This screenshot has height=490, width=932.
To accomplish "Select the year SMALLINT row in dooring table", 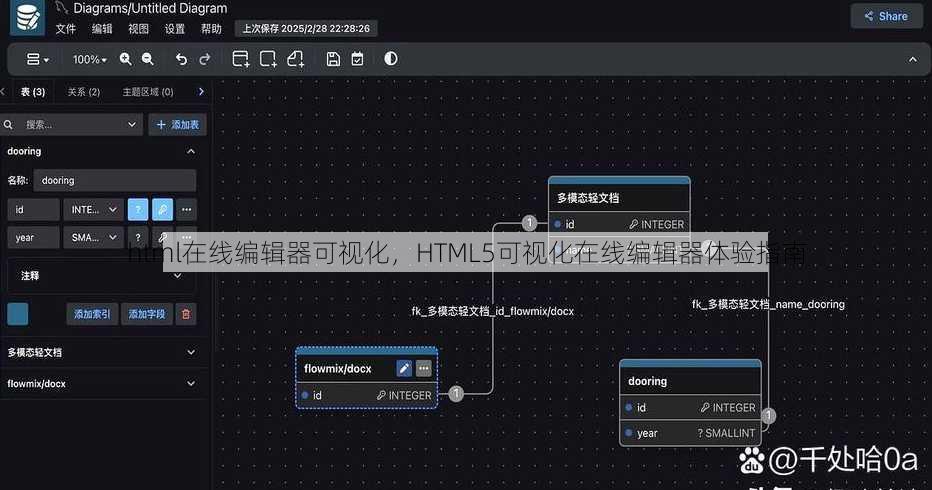I will coord(690,433).
